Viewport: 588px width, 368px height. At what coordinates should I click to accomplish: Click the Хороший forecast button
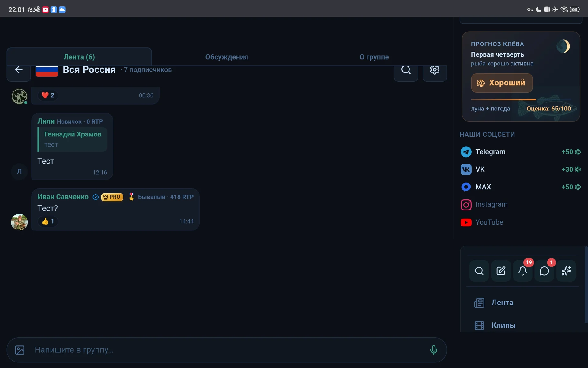coord(502,83)
